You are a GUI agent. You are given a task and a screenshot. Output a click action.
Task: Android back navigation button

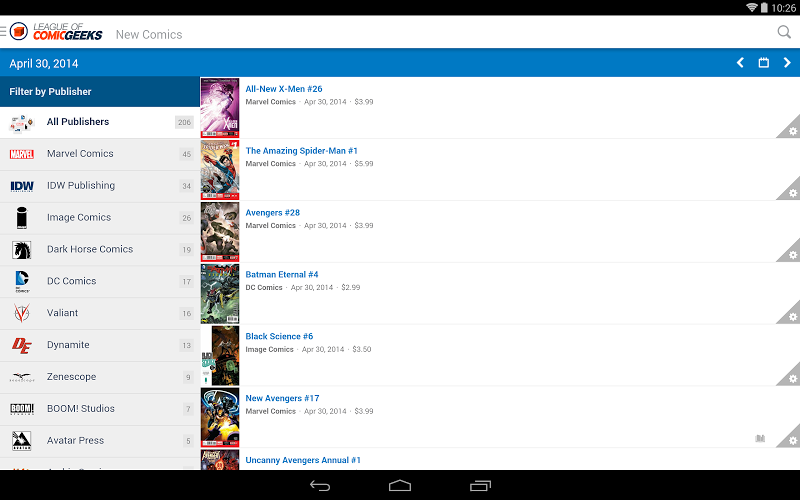pos(320,486)
